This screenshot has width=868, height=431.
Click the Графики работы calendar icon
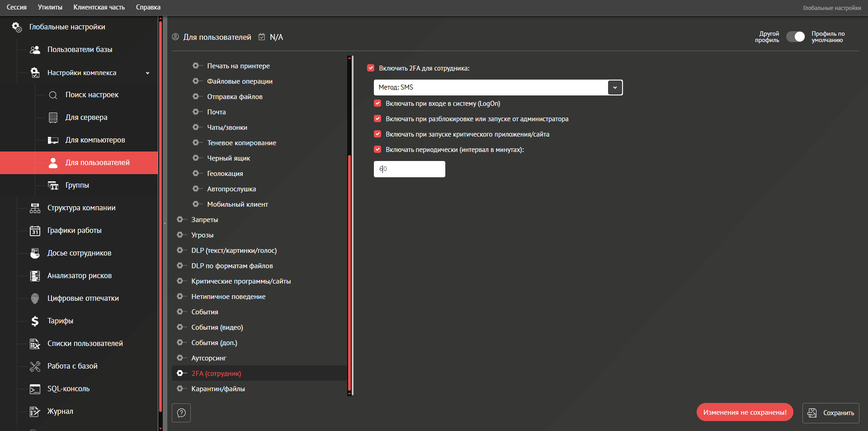coord(35,231)
